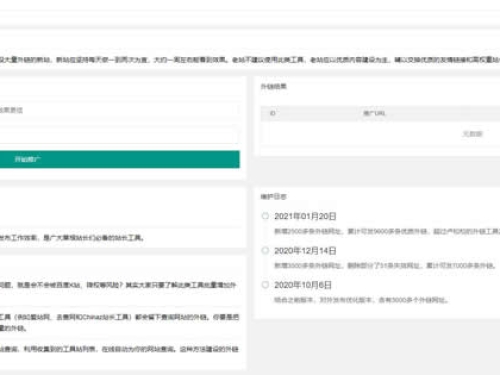Click the paragraph about 百度K站 risk
This screenshot has height=375, width=500.
click(x=118, y=285)
